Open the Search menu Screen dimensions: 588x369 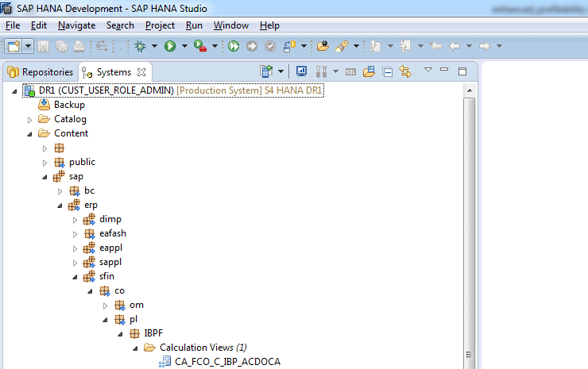120,25
